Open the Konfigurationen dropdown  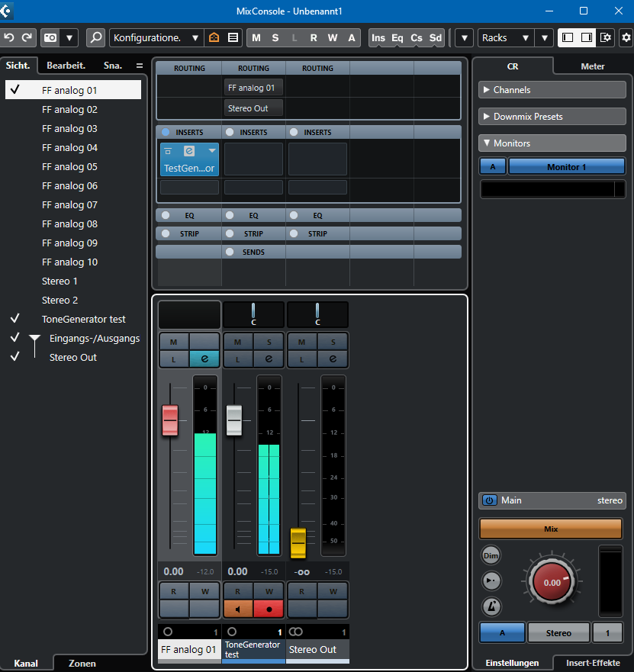156,37
